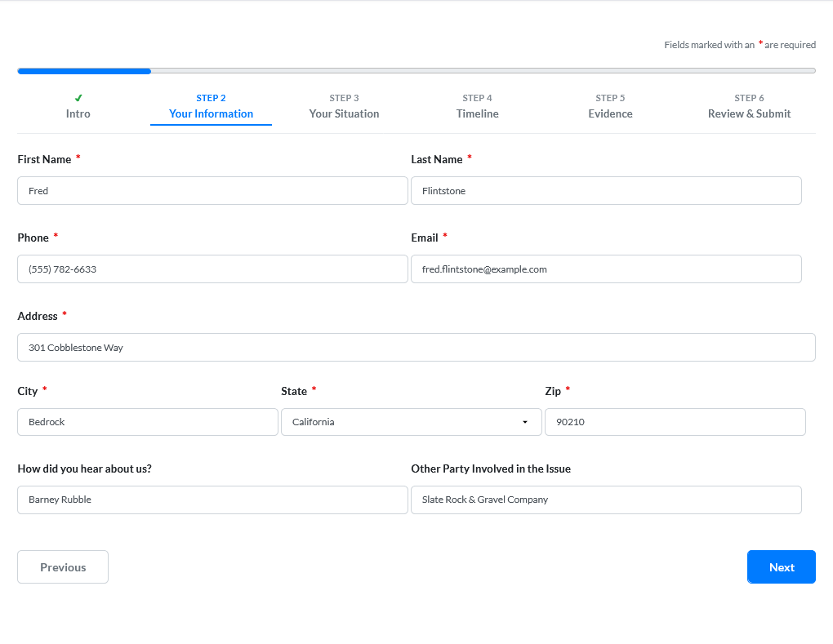Select the Address field showing 301 Cobblestone Way
Image resolution: width=833 pixels, height=644 pixels.
coord(416,347)
